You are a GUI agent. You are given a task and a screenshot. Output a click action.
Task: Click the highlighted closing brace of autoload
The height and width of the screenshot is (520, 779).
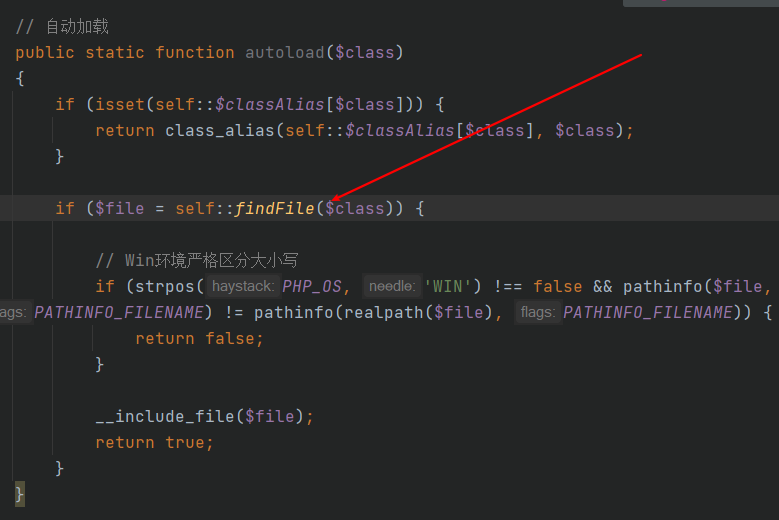(x=19, y=494)
